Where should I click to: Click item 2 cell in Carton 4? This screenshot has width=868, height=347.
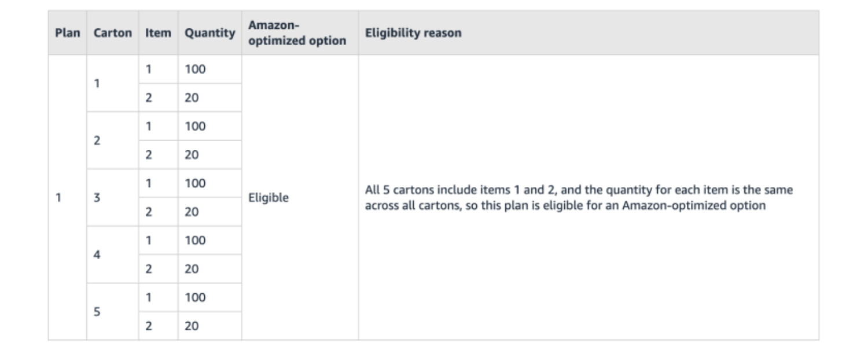pyautogui.click(x=149, y=269)
